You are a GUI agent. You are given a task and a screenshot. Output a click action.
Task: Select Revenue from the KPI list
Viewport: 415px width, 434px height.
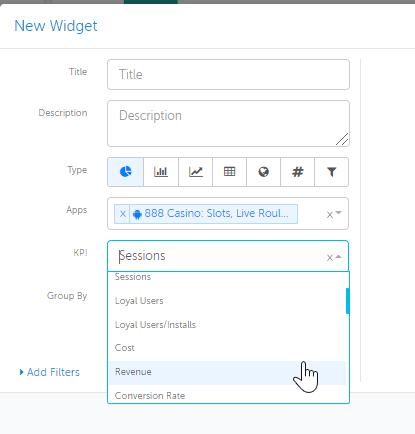point(227,372)
